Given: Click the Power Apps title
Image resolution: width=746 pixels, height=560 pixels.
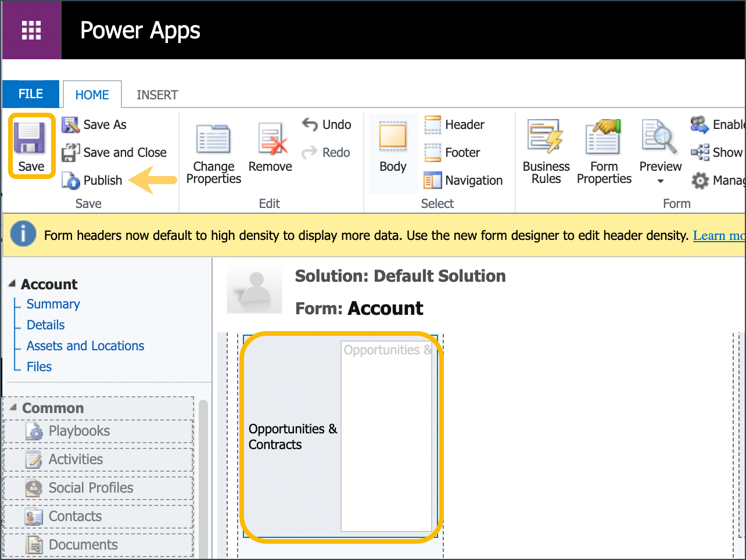Looking at the screenshot, I should (x=140, y=31).
